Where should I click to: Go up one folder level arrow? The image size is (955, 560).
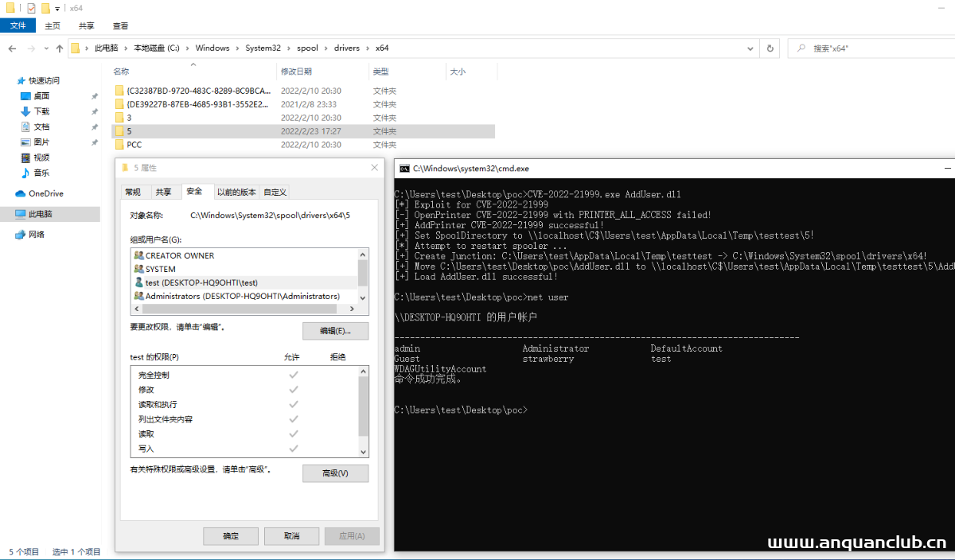60,49
